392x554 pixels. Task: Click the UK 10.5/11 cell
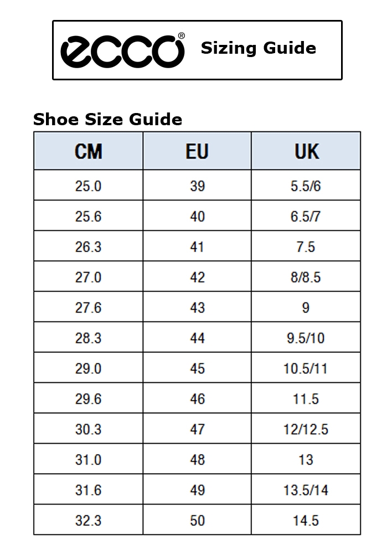point(306,368)
